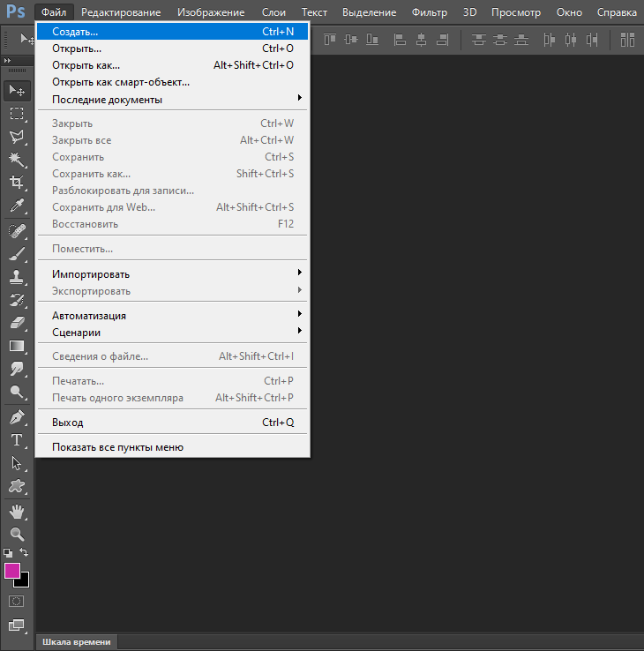This screenshot has width=644, height=651.
Task: Open the Текст menu
Action: 314,12
